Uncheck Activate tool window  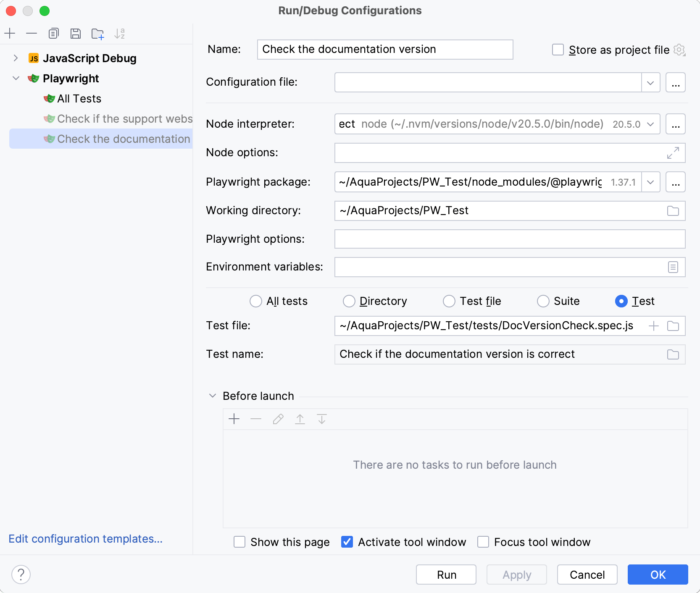[x=347, y=542]
